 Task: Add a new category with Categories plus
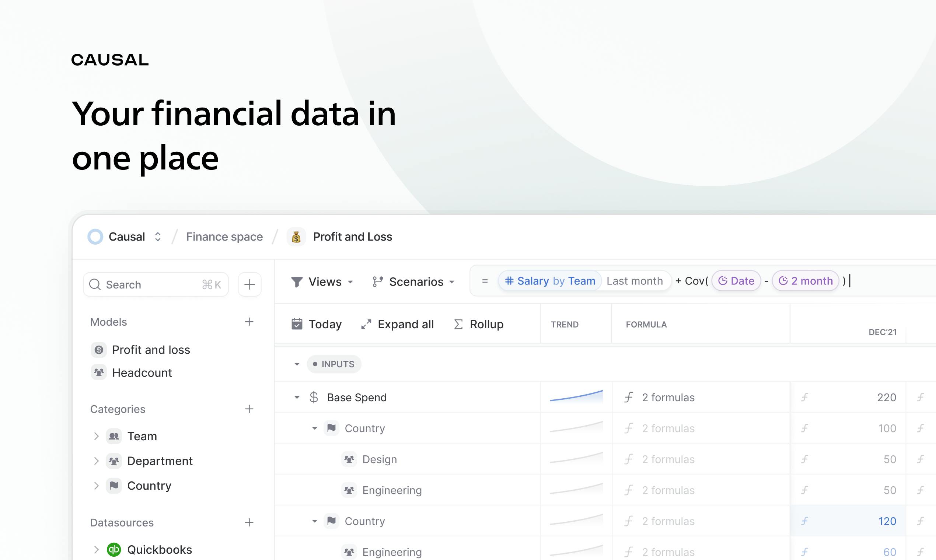coord(249,409)
